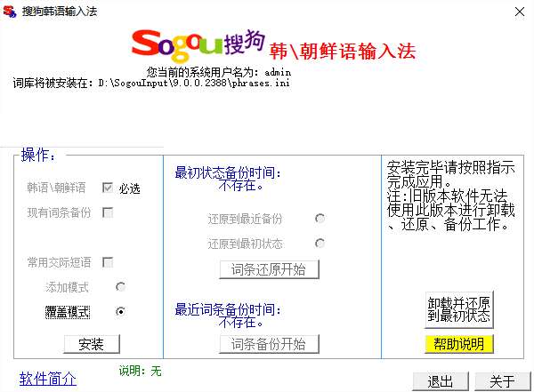Click the 词库将被安装在 path text

(x=151, y=83)
